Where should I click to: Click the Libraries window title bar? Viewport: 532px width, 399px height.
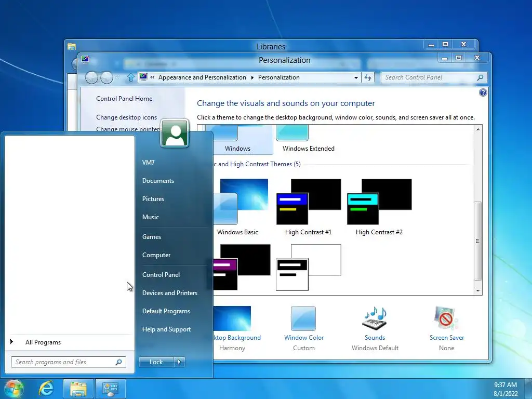[271, 46]
